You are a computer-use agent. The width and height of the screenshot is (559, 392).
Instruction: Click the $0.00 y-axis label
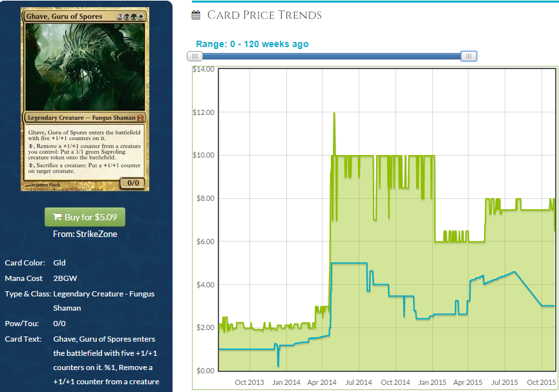[206, 371]
